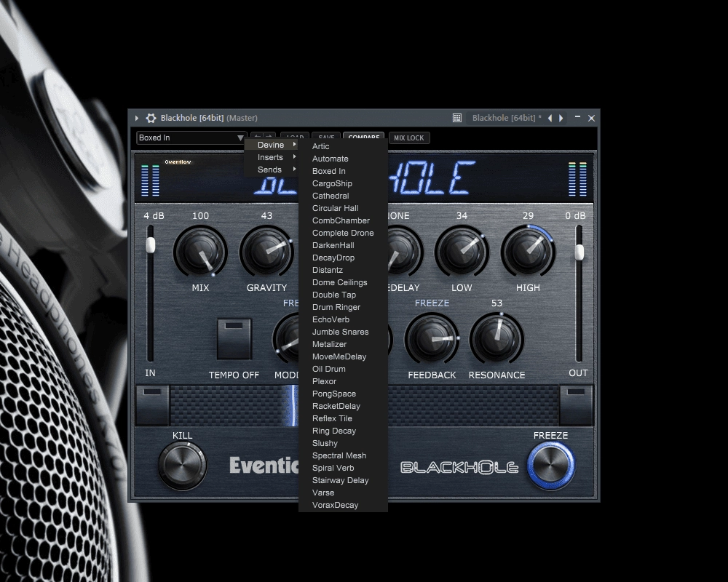Choose the MoveMeDelay preset
Image resolution: width=728 pixels, height=582 pixels.
(343, 357)
